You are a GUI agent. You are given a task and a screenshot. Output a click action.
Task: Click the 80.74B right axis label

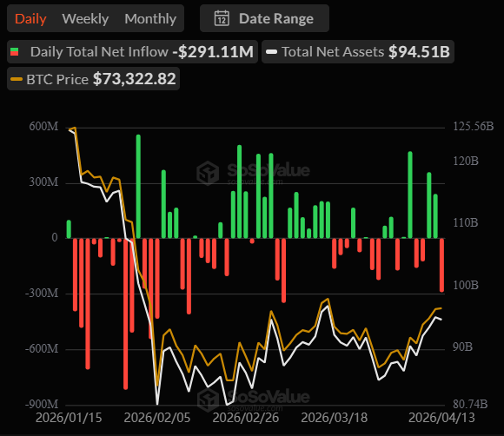pyautogui.click(x=470, y=404)
